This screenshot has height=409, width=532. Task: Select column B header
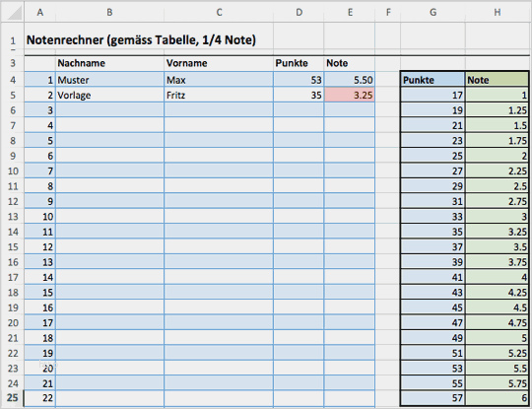109,12
